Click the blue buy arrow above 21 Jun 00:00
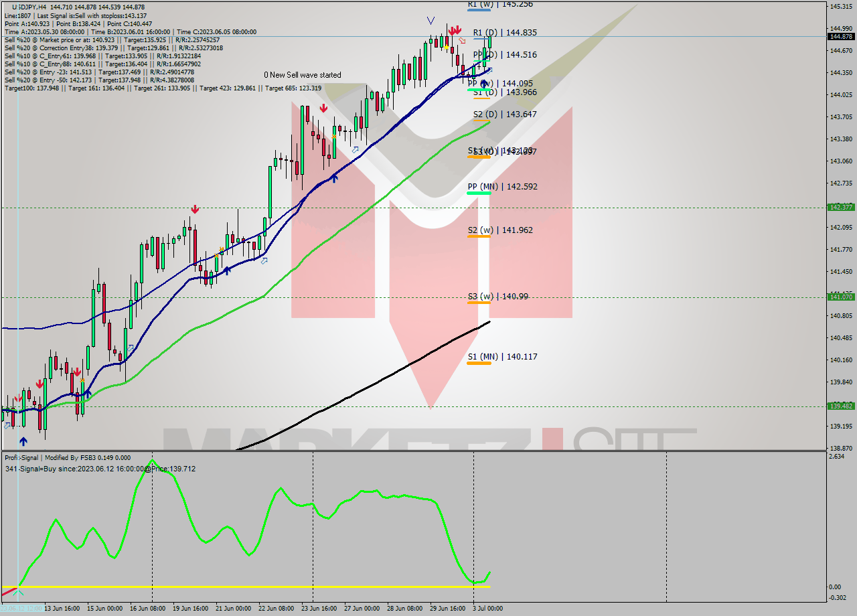The width and height of the screenshot is (857, 616). coord(227,270)
